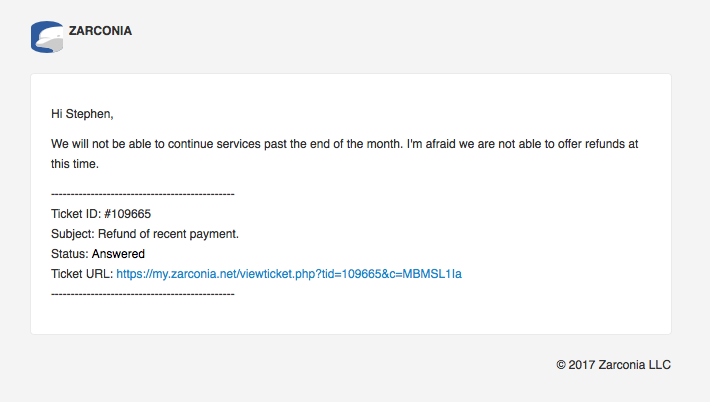
Task: Click "Zarconia LLC" in the footer
Action: pyautogui.click(x=636, y=365)
